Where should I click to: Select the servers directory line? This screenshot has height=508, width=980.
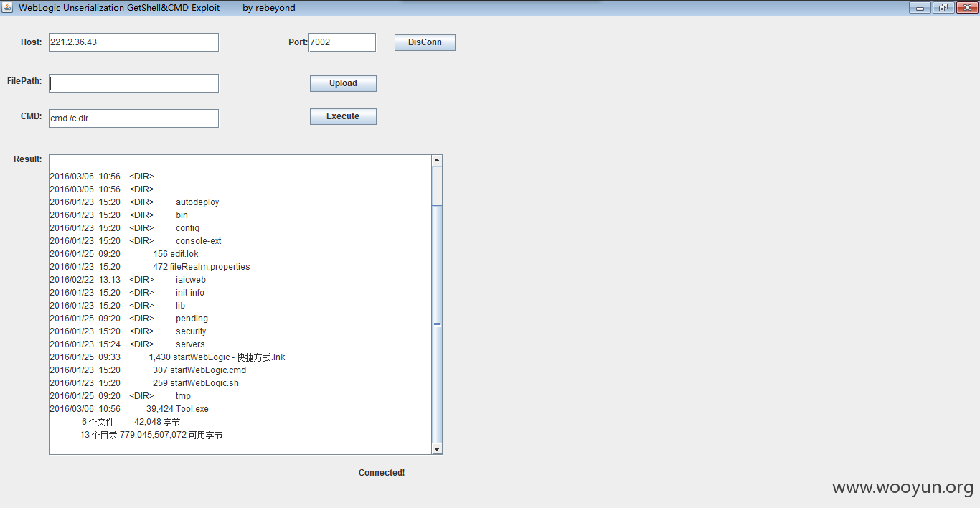point(127,344)
